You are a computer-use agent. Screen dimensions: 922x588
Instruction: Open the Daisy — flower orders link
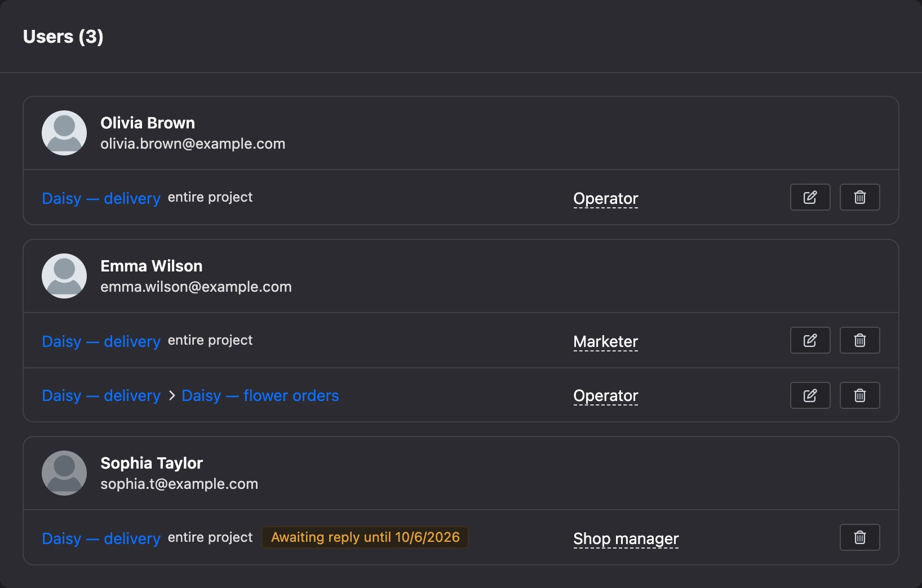point(260,395)
